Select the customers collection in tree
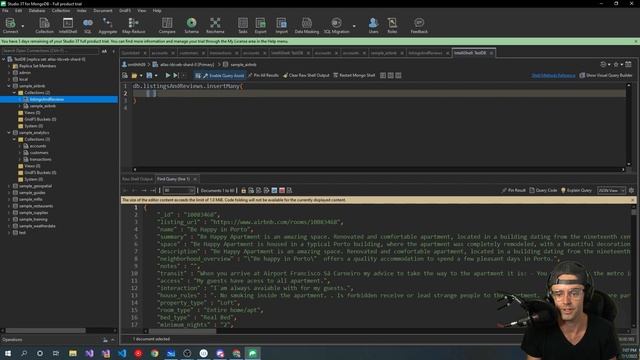 coord(39,153)
